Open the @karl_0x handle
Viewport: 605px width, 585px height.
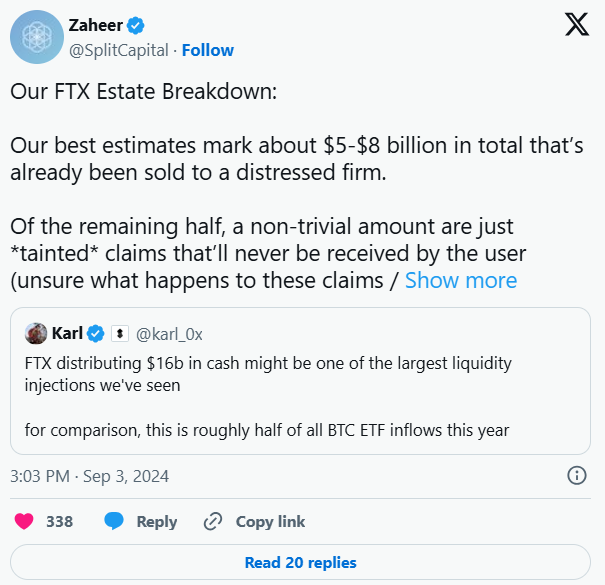coord(169,333)
